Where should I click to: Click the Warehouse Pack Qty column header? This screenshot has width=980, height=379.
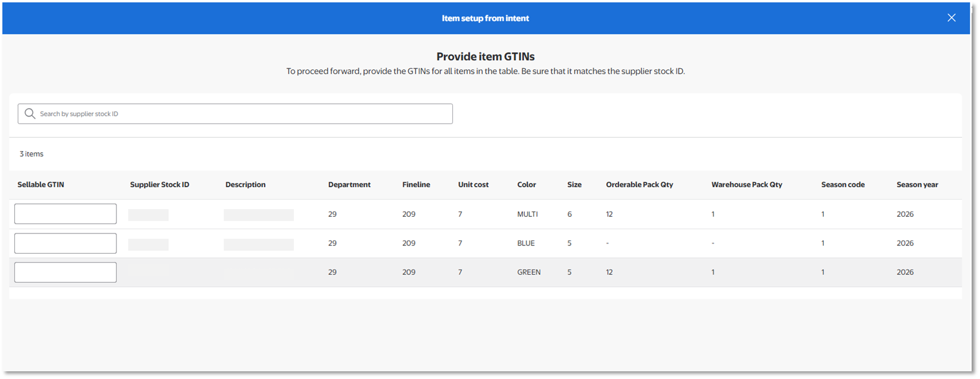[747, 185]
